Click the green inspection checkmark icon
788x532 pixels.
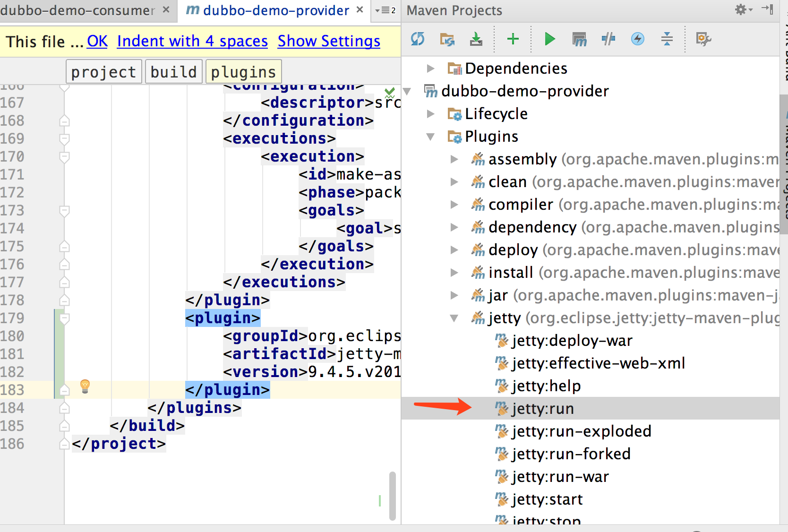tap(390, 92)
